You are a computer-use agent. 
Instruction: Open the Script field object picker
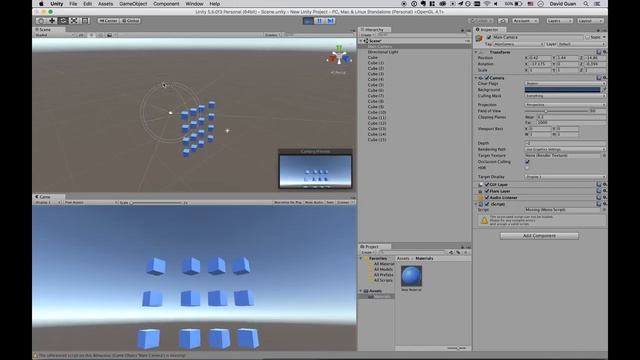click(x=604, y=209)
